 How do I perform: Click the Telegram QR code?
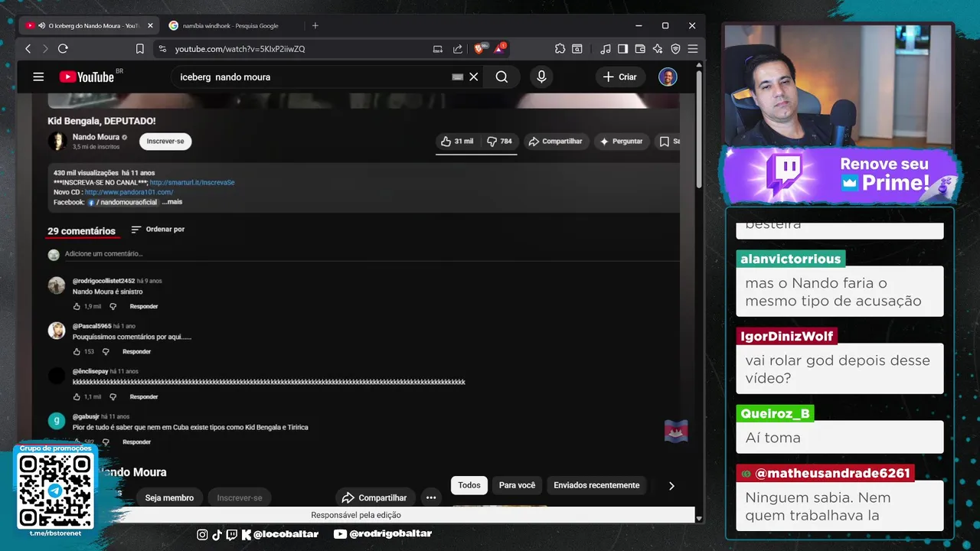point(55,491)
